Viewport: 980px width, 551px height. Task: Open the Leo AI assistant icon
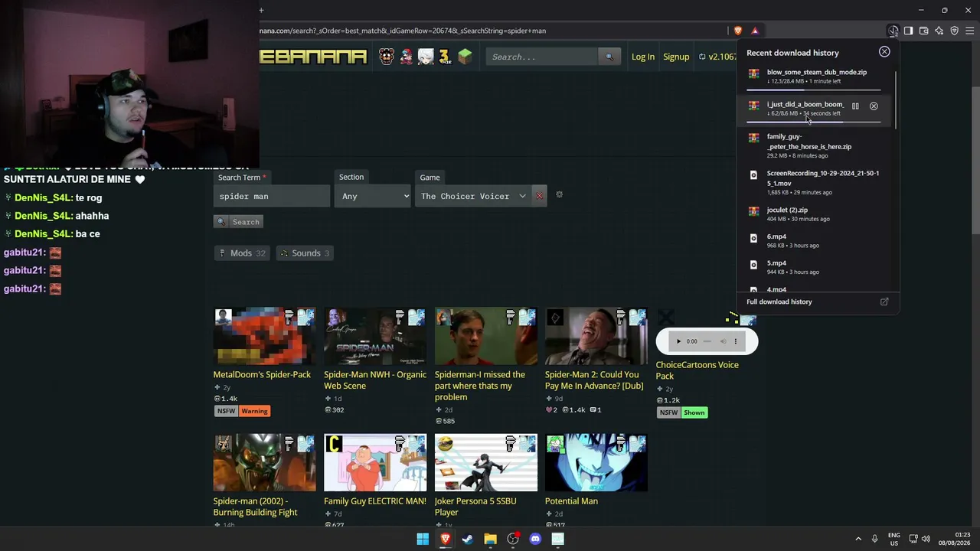939,31
